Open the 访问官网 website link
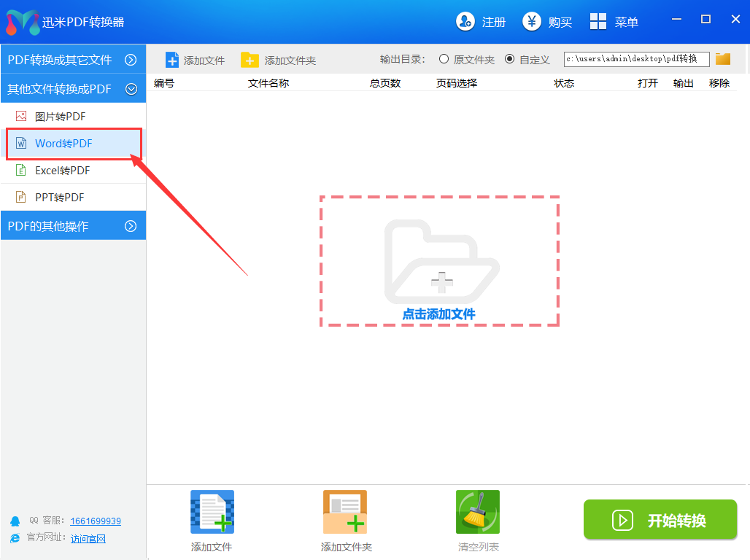 click(x=88, y=539)
